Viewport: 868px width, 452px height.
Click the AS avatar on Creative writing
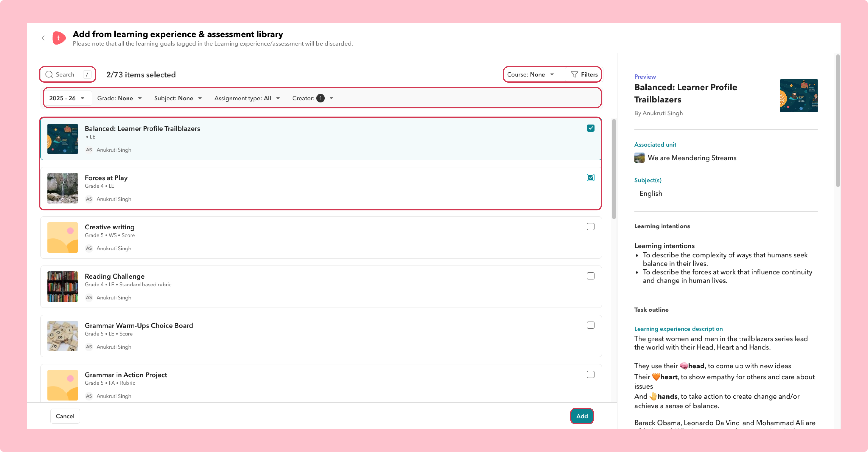click(89, 248)
